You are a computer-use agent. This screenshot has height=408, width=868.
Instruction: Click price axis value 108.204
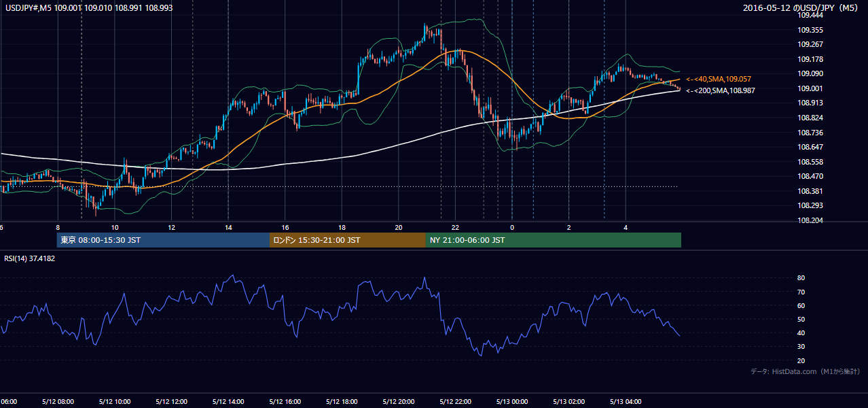pyautogui.click(x=810, y=220)
